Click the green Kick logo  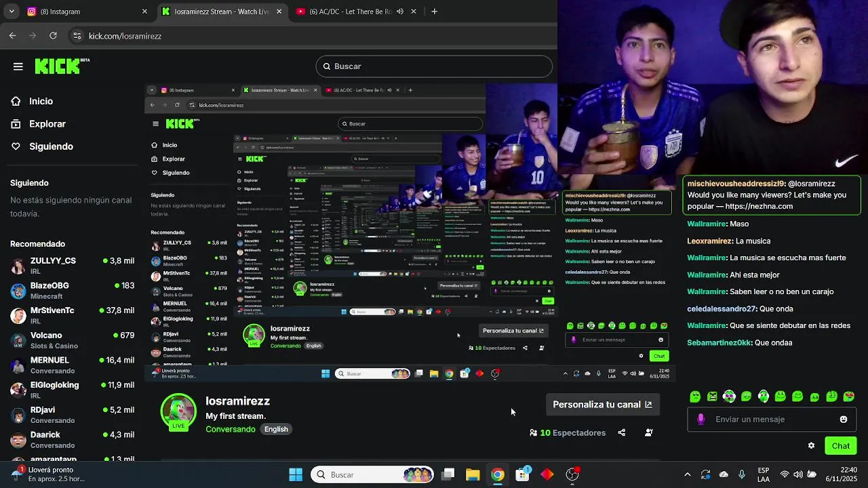pyautogui.click(x=62, y=66)
